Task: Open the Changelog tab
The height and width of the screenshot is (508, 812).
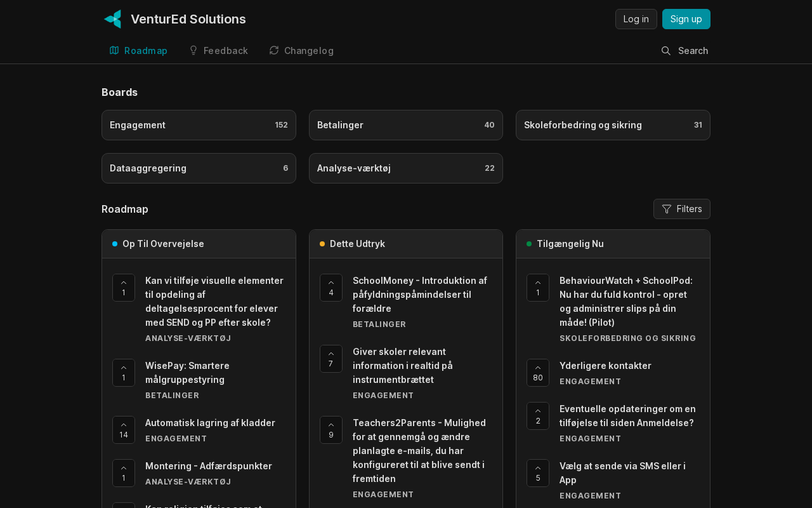Action: [x=301, y=51]
